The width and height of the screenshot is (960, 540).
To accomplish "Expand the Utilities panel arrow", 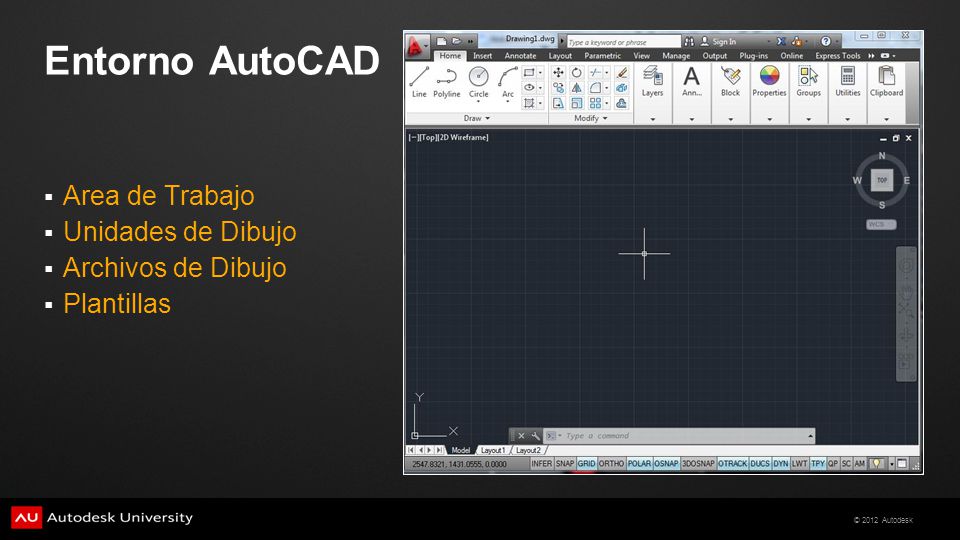I will pos(848,119).
